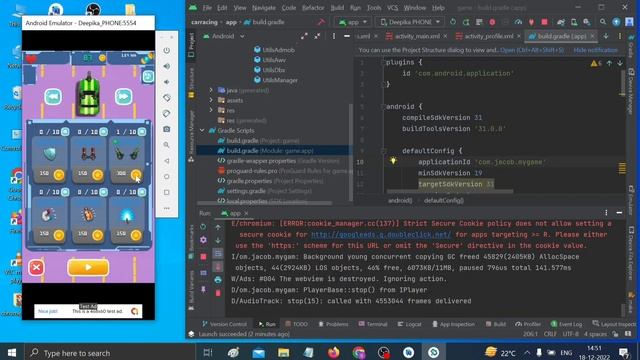This screenshot has height=360, width=640.
Task: Click Rerun icon in Run panel
Action: [x=203, y=227]
